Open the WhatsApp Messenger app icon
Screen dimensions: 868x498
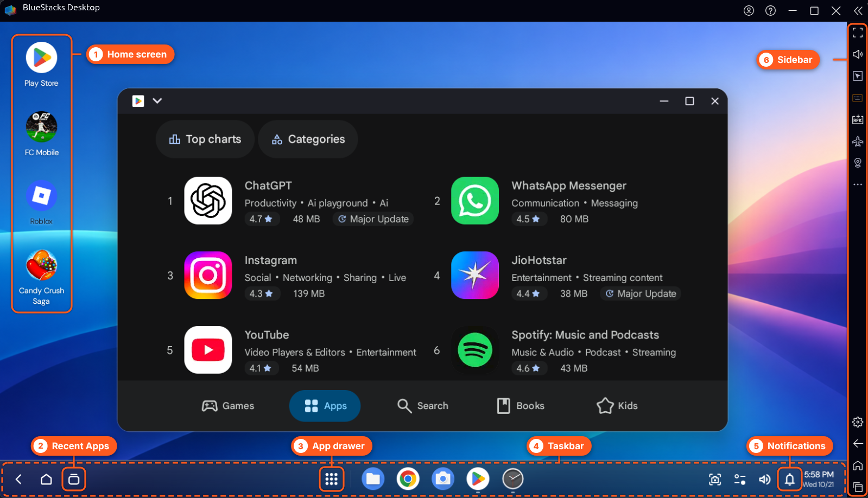475,201
